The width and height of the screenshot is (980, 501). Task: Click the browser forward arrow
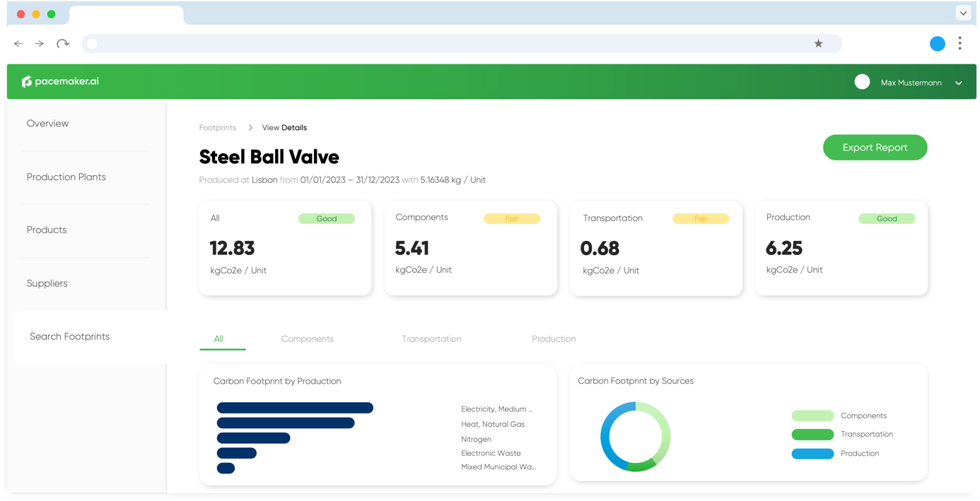[40, 44]
